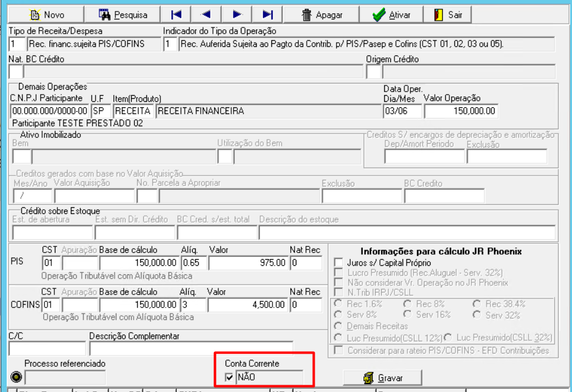The height and width of the screenshot is (392, 572).
Task: Click the U.F field showing SP
Action: click(x=101, y=111)
